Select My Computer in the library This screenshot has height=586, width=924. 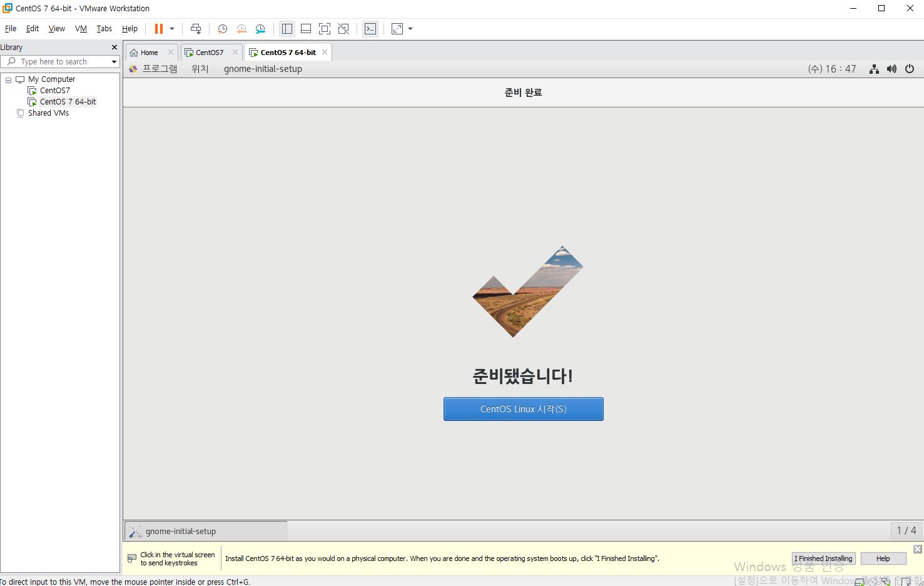click(51, 79)
